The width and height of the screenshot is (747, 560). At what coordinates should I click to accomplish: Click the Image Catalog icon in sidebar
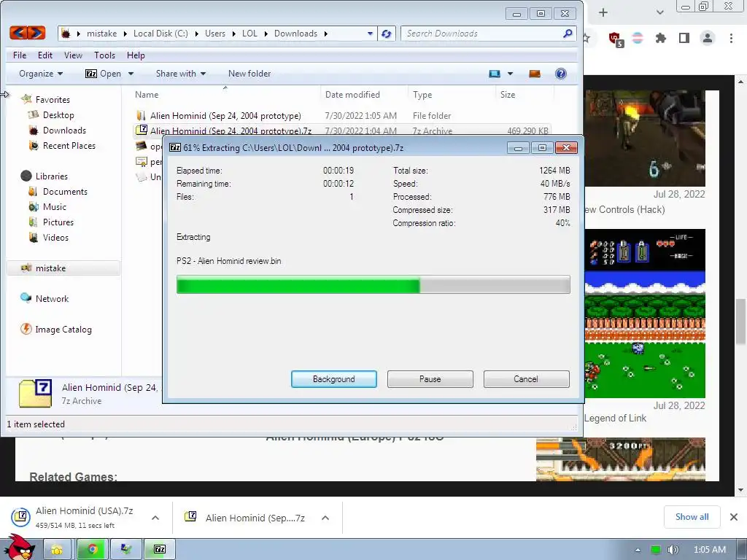26,329
